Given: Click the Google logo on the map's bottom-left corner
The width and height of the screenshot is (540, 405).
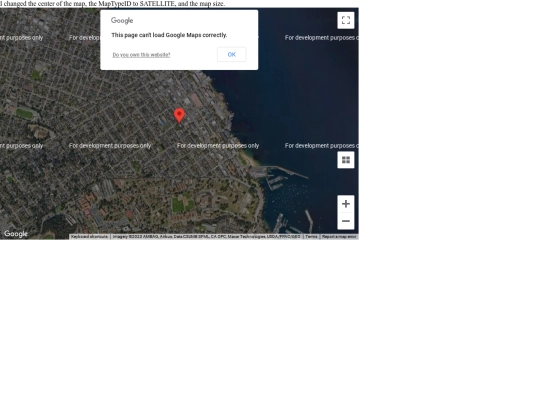Looking at the screenshot, I should point(16,234).
